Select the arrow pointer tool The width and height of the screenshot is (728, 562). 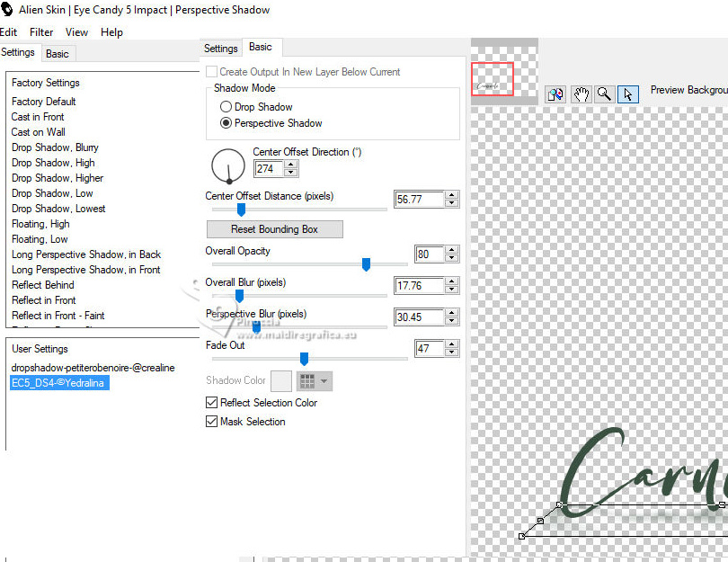pos(628,94)
